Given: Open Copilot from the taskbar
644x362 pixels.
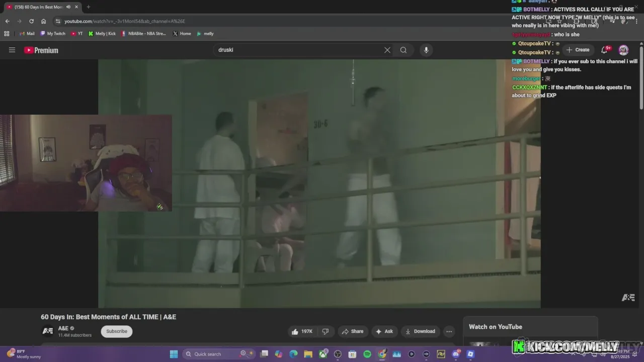Looking at the screenshot, I should point(279,354).
